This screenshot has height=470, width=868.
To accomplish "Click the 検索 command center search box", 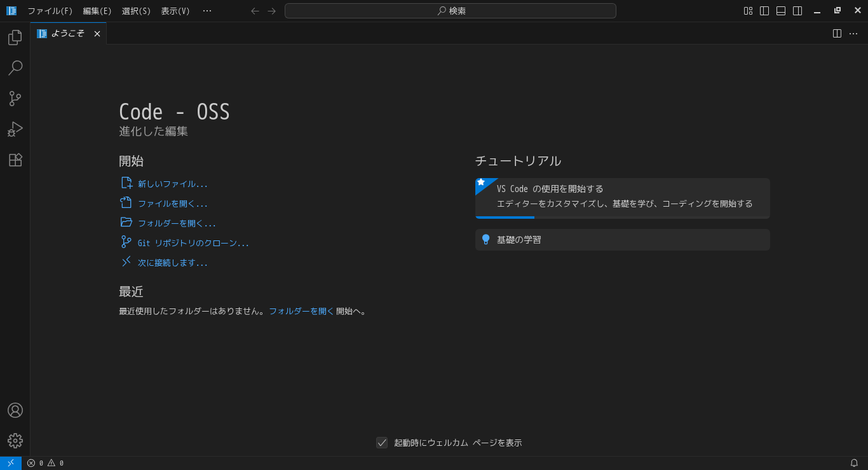I will [451, 11].
